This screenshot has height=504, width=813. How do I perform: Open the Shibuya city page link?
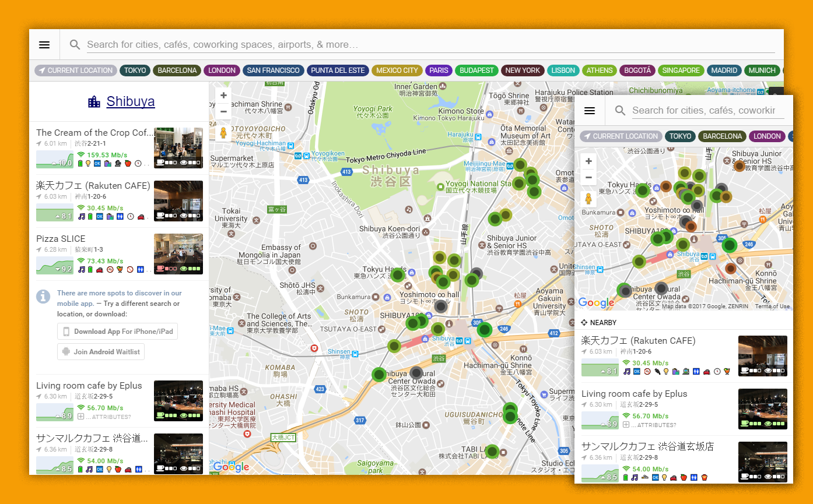131,101
